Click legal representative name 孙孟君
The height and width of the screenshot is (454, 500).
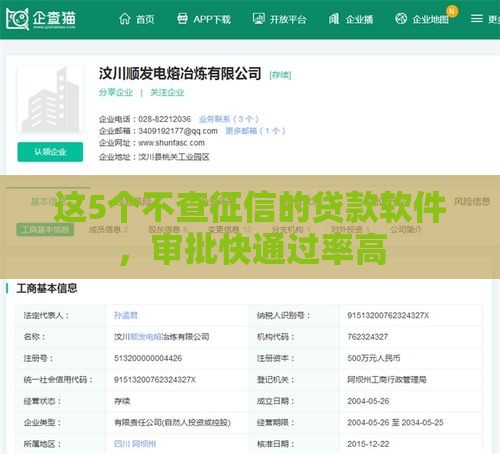[126, 315]
